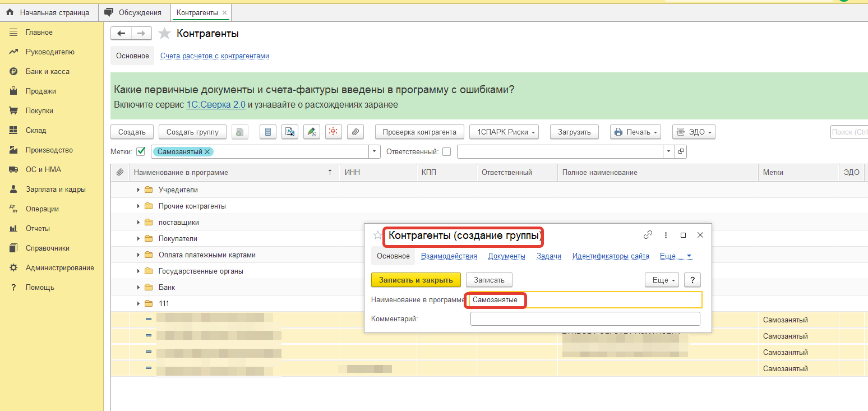
Task: Add Контрагенты page to favorites star
Action: [x=164, y=34]
